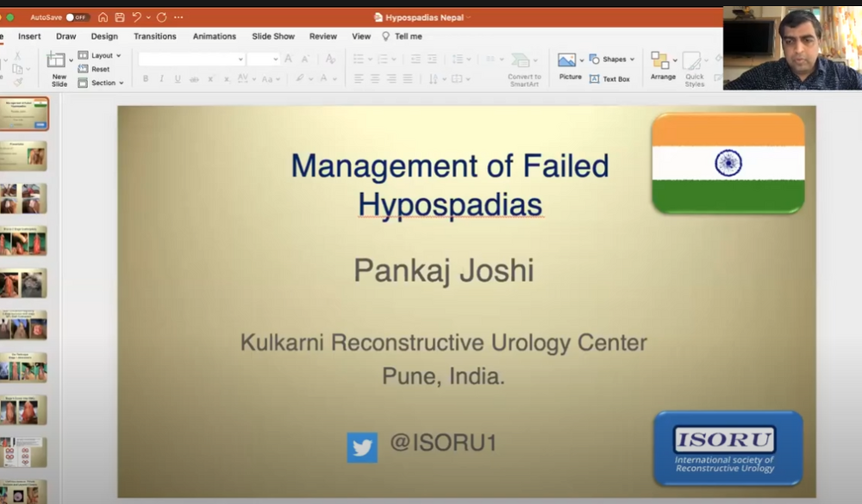Toggle the AutoSave switch
The height and width of the screenshot is (504, 862).
click(x=77, y=17)
